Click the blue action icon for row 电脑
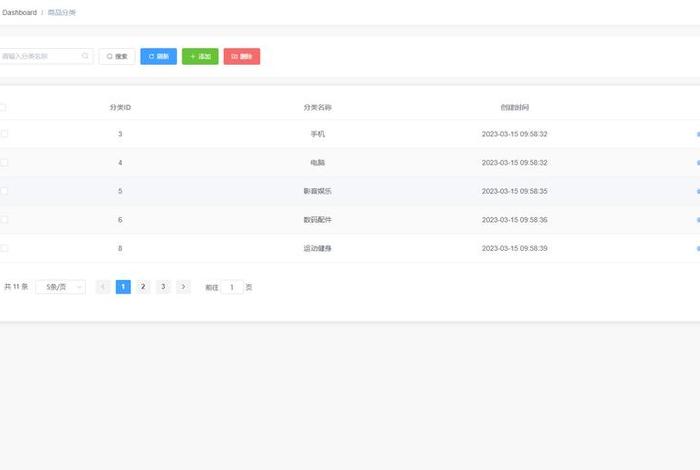This screenshot has width=700, height=470. click(x=697, y=162)
